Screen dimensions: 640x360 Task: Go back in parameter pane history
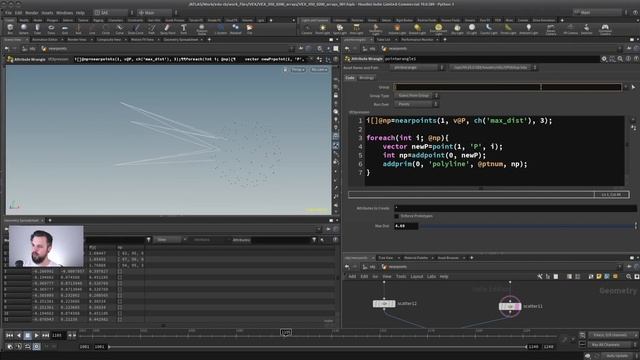[x=347, y=49]
